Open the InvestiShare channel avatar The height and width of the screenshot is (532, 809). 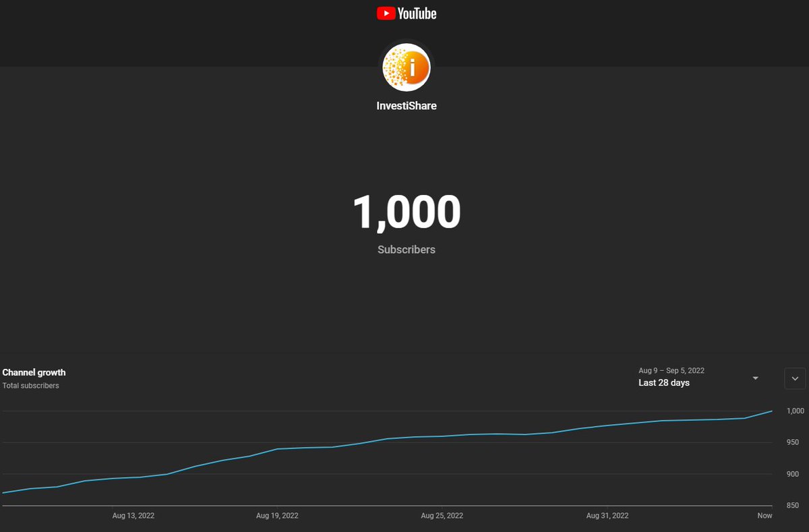[407, 67]
